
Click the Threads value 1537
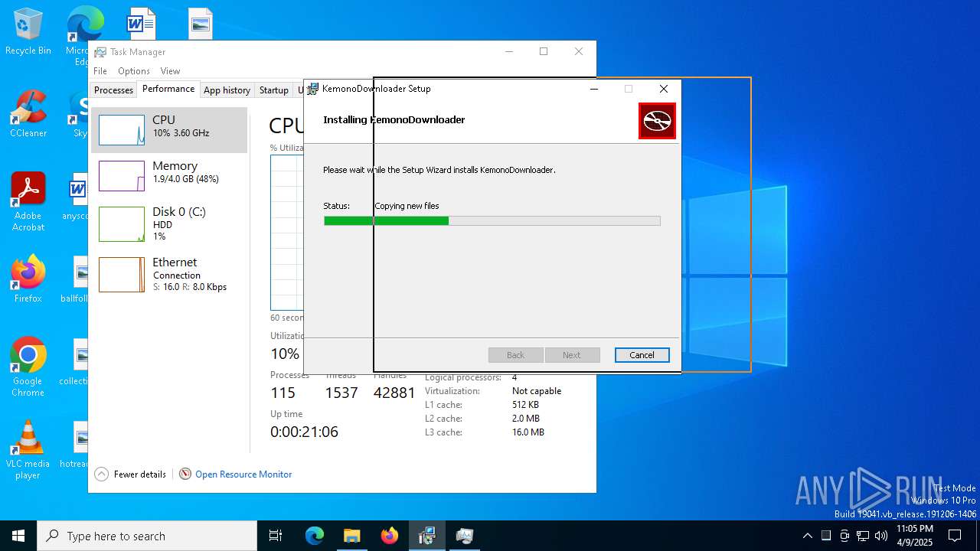pos(341,393)
